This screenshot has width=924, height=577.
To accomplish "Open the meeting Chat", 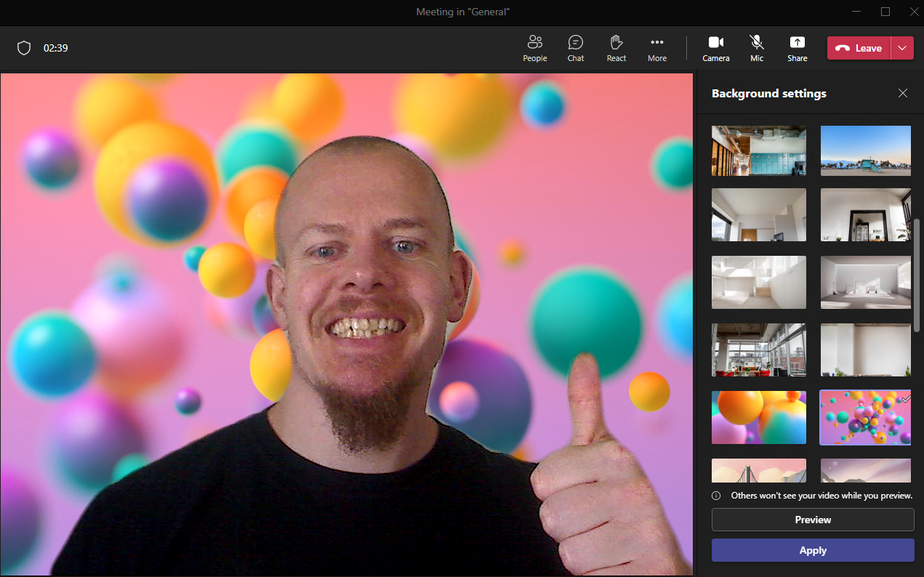I will pyautogui.click(x=575, y=48).
